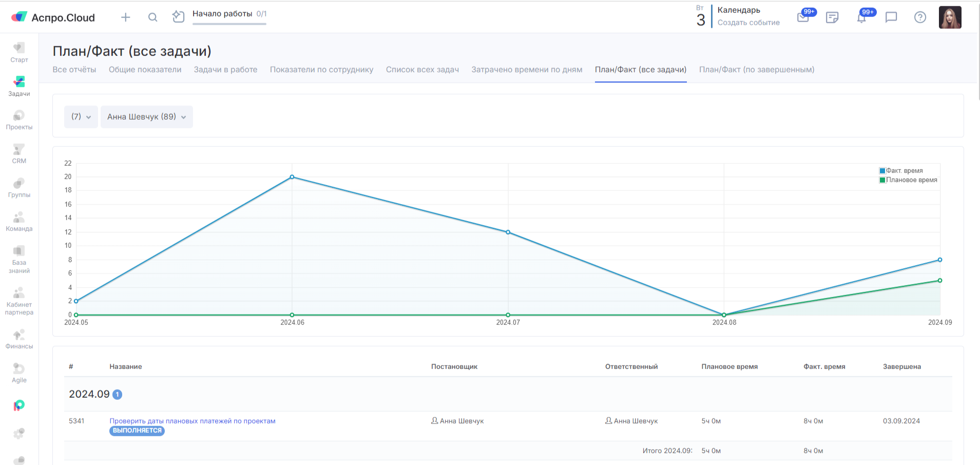Open the Затрачено времени по дням tab

pyautogui.click(x=527, y=70)
